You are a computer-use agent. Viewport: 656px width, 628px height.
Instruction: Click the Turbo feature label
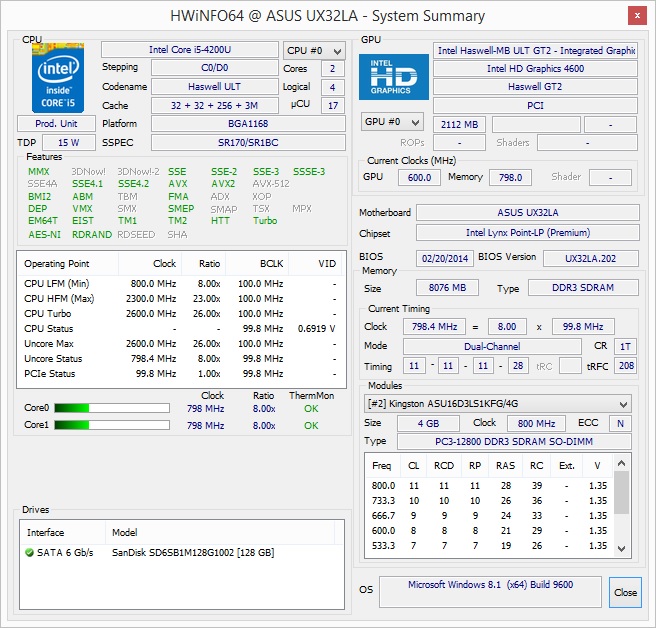coord(265,221)
